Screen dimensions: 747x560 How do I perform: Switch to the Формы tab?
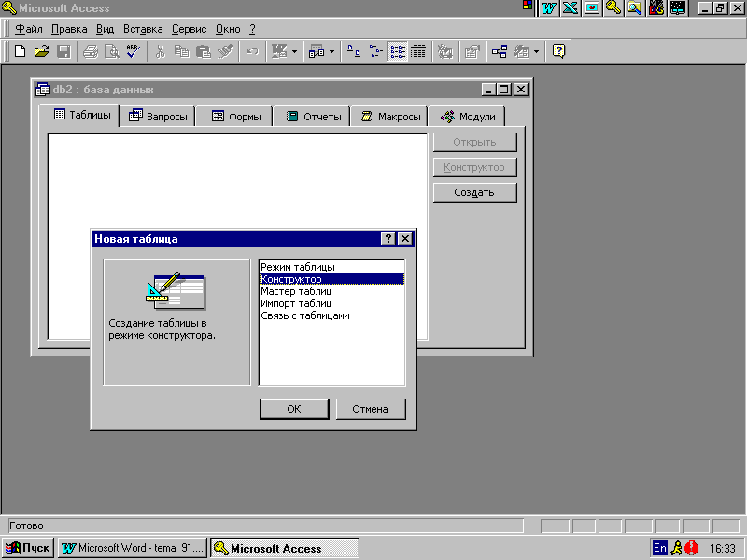[x=235, y=117]
